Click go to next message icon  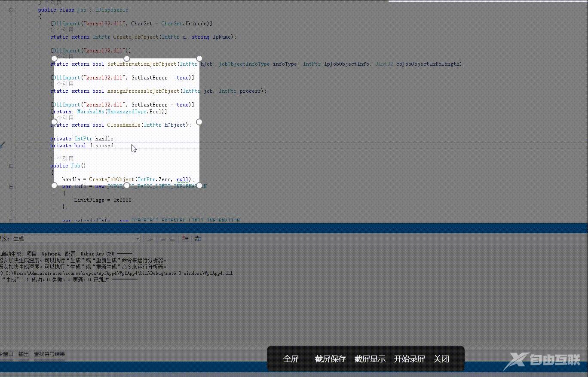pos(171,239)
